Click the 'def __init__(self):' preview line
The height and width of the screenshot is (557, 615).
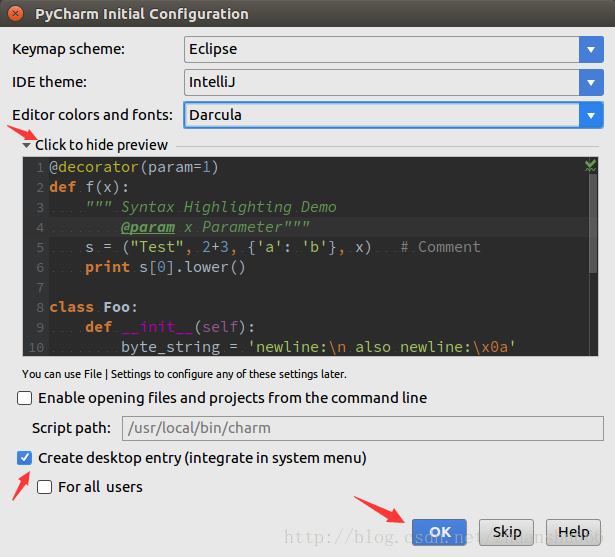pos(170,327)
